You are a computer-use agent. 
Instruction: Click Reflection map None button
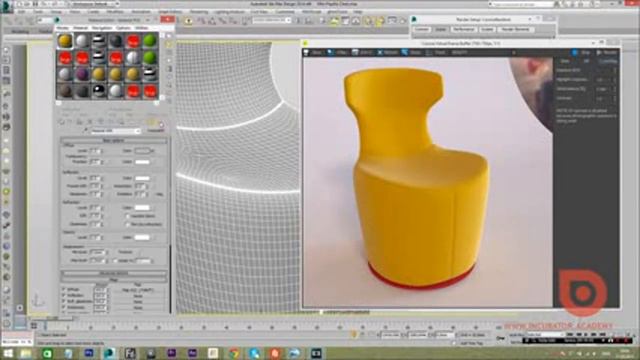[138, 296]
